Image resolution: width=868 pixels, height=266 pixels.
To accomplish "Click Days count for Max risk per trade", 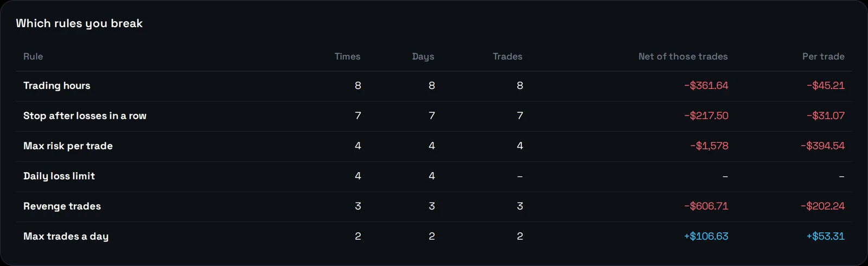I will [431, 146].
